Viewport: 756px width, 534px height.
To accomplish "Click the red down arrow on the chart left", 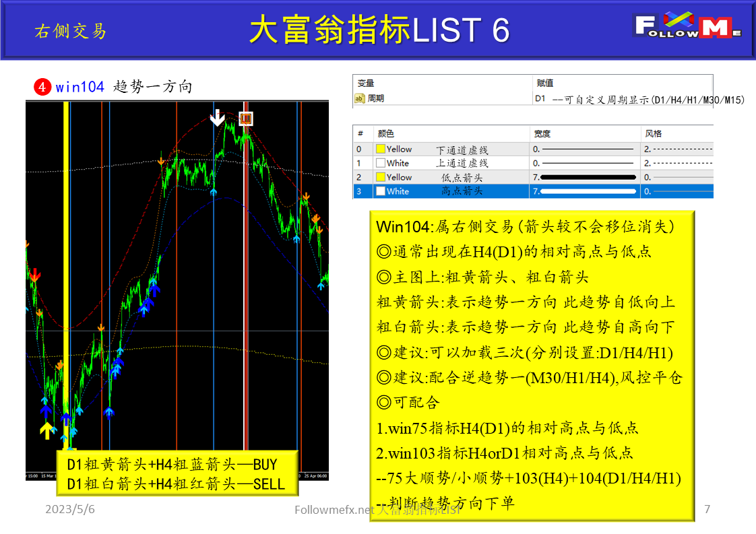I will pyautogui.click(x=34, y=275).
